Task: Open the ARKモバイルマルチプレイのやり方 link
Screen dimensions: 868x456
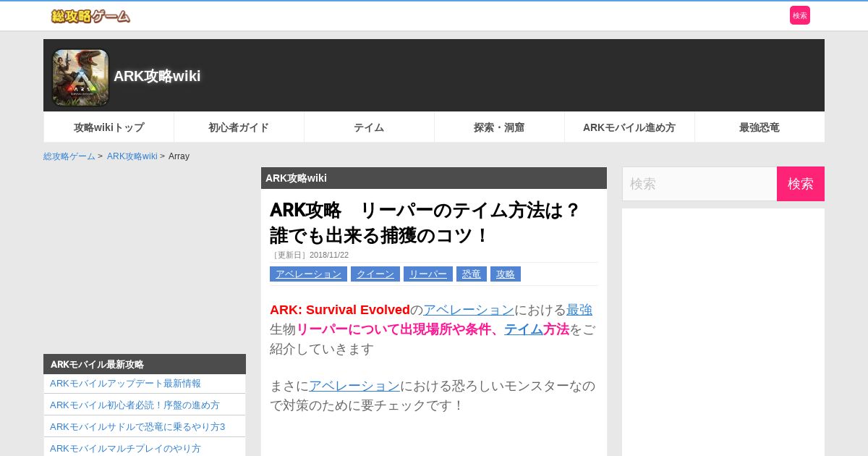Action: pos(125,449)
